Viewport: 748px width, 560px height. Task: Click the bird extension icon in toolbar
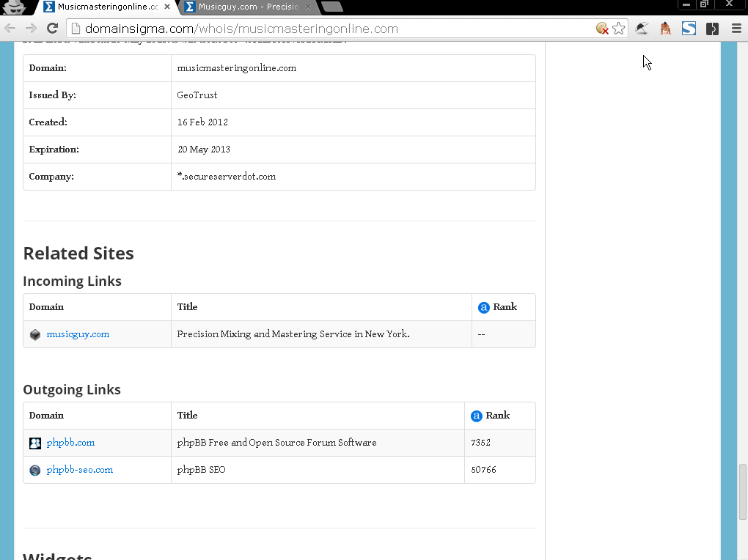tap(642, 29)
